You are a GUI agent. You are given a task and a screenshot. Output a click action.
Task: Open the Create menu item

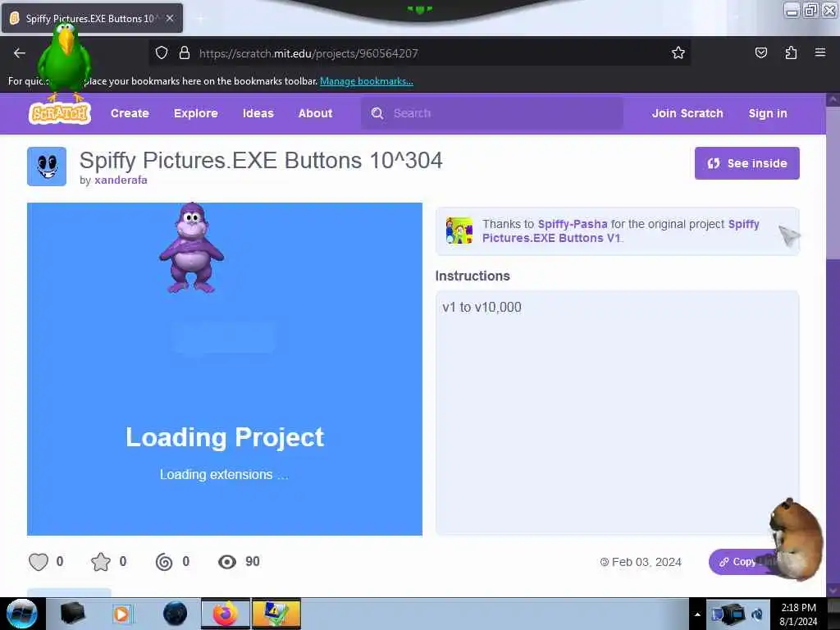tap(130, 113)
